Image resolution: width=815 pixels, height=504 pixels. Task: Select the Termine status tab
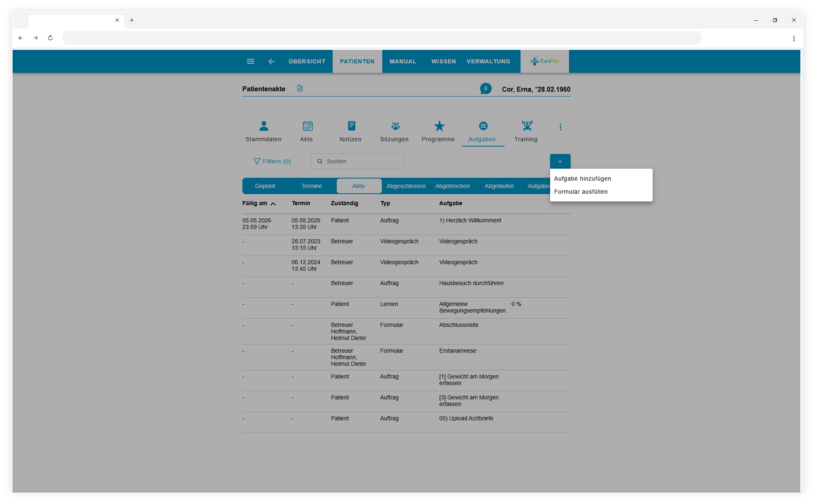[x=312, y=186]
